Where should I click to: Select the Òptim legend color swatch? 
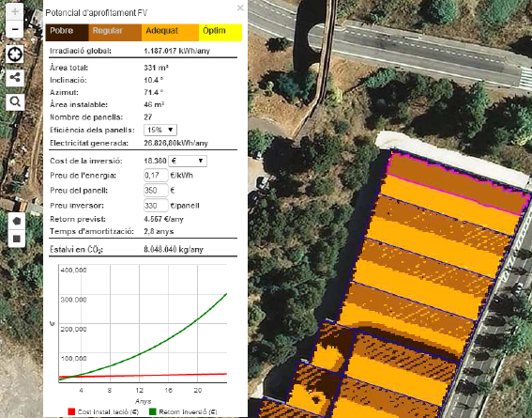[220, 33]
